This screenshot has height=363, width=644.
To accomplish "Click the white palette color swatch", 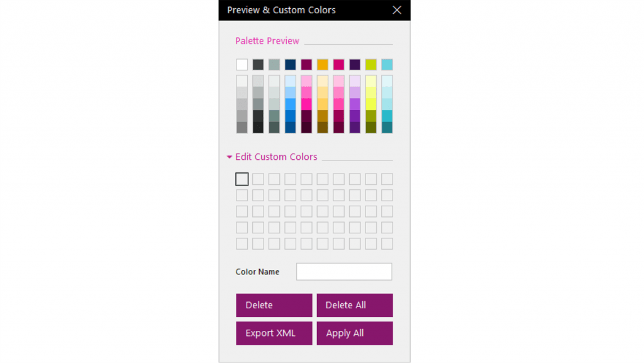I will point(242,65).
